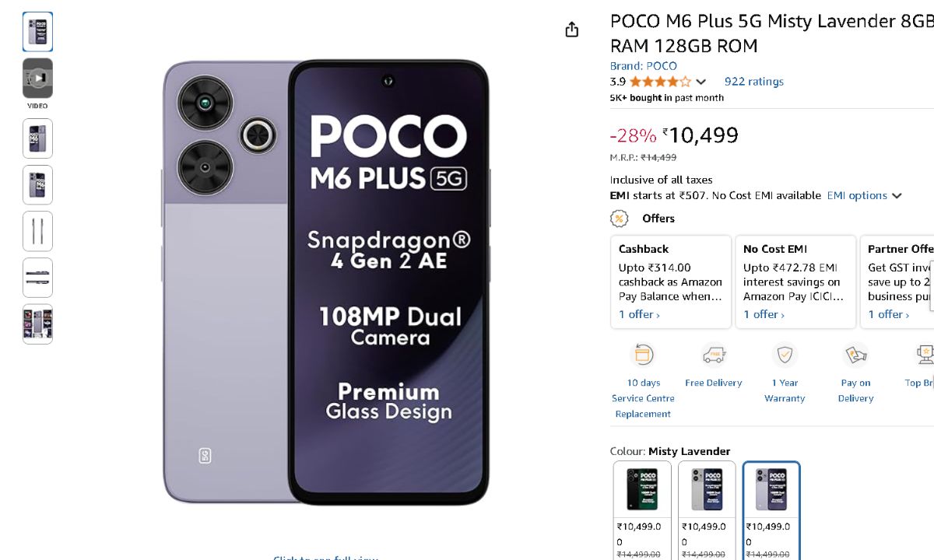Click the share icon above product image

pos(572,30)
